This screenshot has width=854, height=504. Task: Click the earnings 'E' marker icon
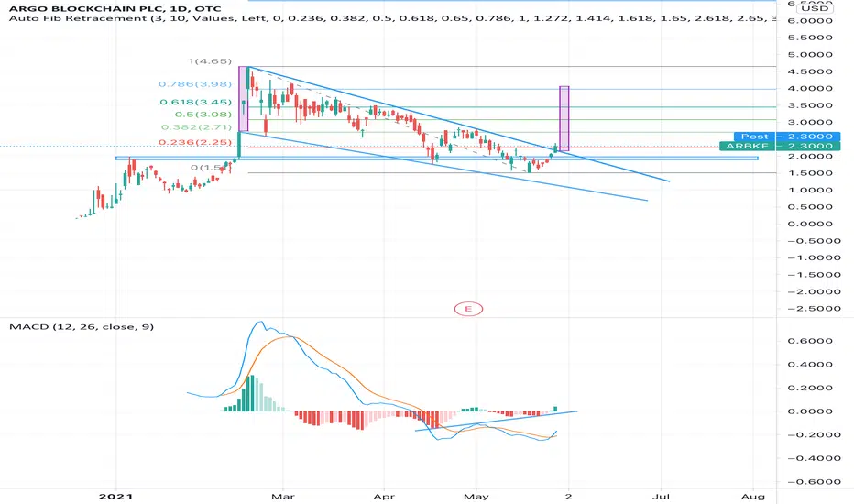click(x=468, y=309)
